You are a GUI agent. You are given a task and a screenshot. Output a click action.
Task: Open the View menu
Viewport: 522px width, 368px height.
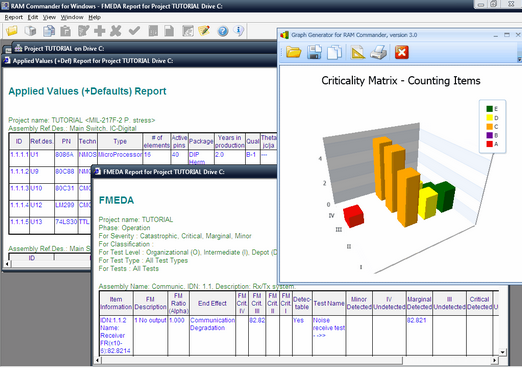pos(49,17)
